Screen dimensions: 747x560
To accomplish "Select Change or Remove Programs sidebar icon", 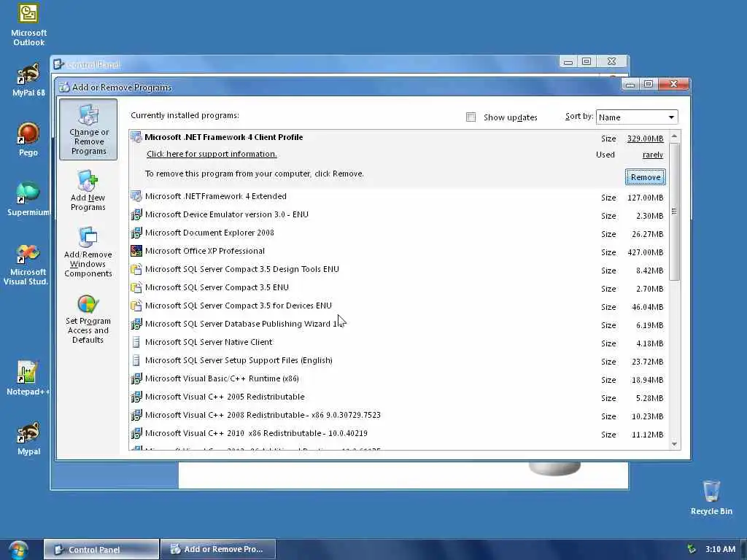I will pos(88,129).
